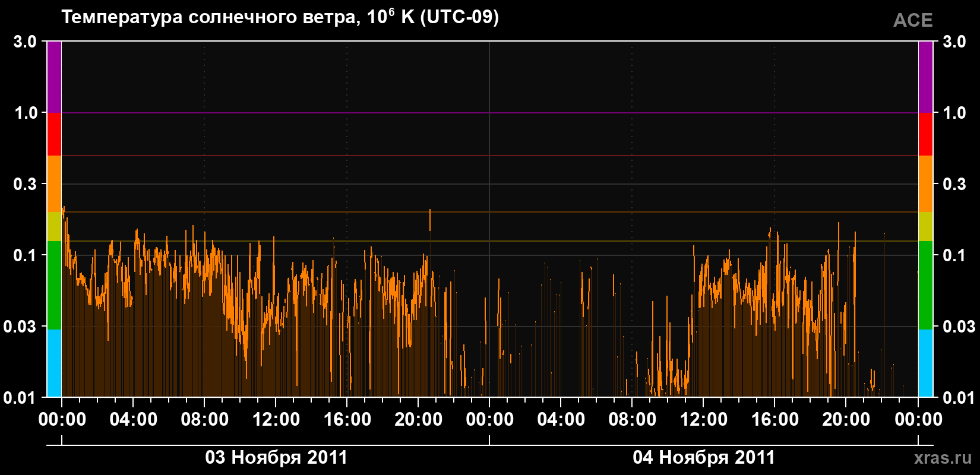Screen dimensions: 980x475
Task: Click the "04:00" time label for 03 Ноября
Action: [x=134, y=420]
